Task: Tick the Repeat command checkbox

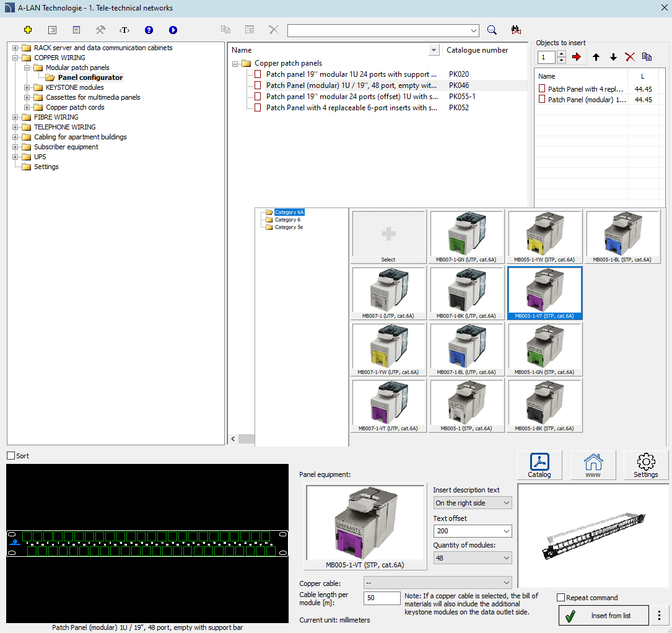Action: tap(561, 598)
